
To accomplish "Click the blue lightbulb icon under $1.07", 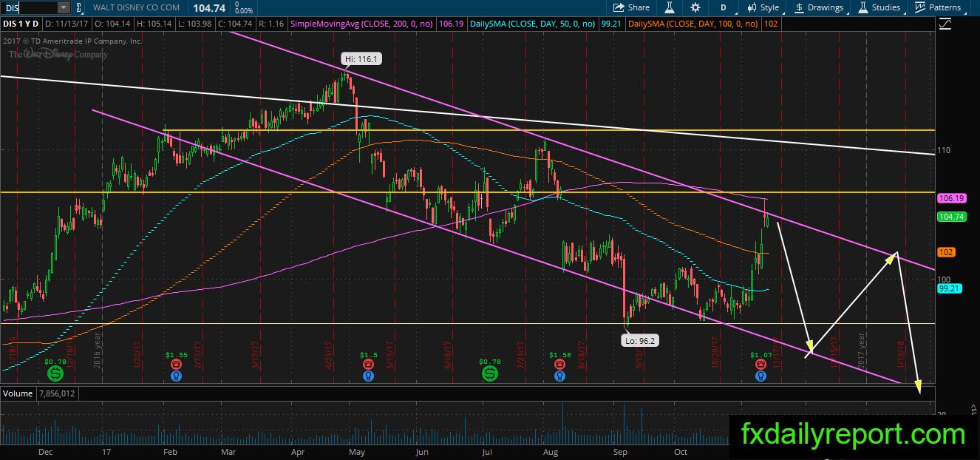I will [x=760, y=376].
